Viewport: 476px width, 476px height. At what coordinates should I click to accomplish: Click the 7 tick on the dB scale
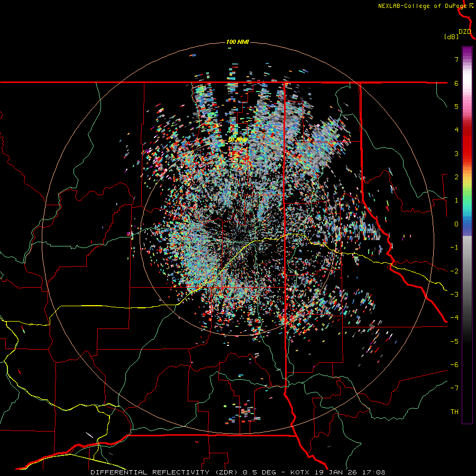[x=456, y=59]
